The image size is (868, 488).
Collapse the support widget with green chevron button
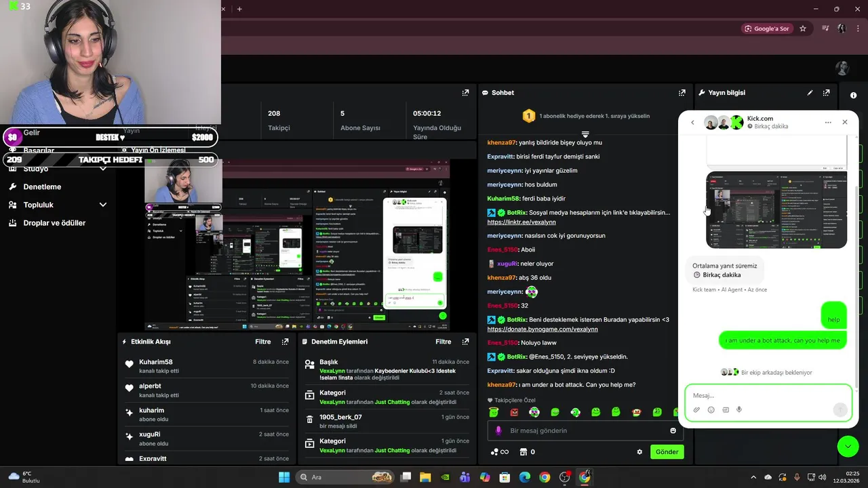click(848, 446)
